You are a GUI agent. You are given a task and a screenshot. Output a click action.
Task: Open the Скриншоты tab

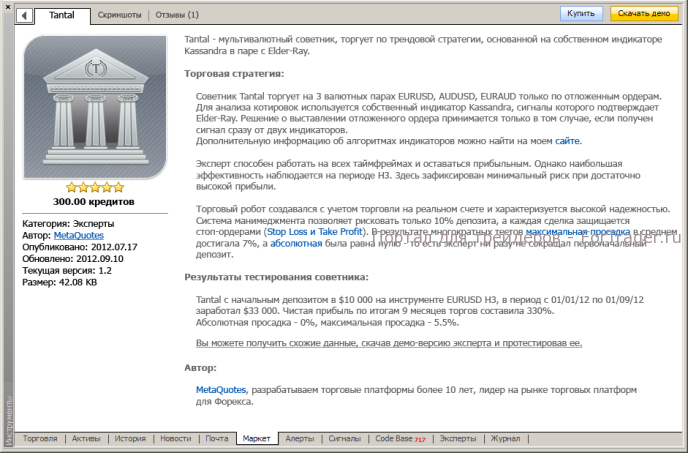(119, 15)
